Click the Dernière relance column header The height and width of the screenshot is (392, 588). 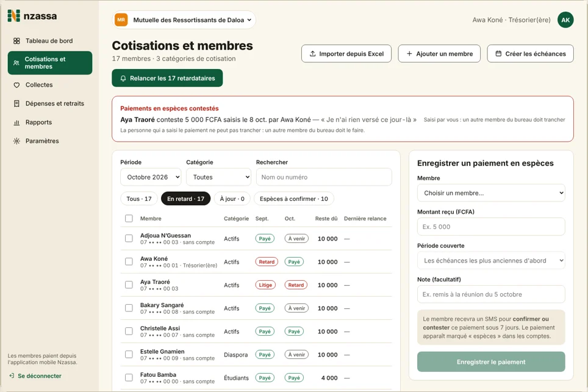coord(365,219)
